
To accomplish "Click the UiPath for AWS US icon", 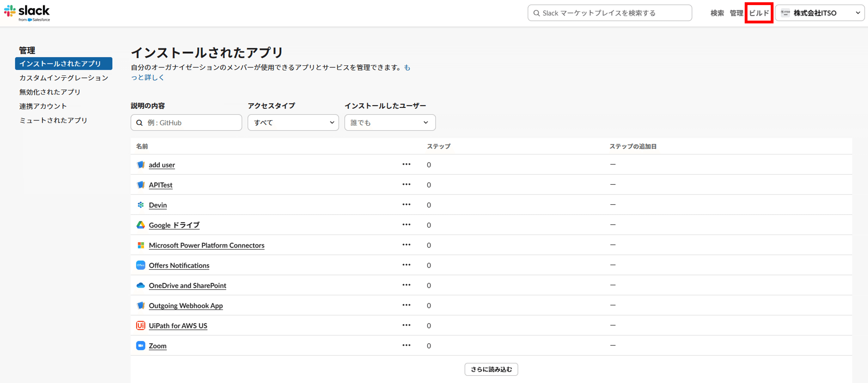I will 141,325.
